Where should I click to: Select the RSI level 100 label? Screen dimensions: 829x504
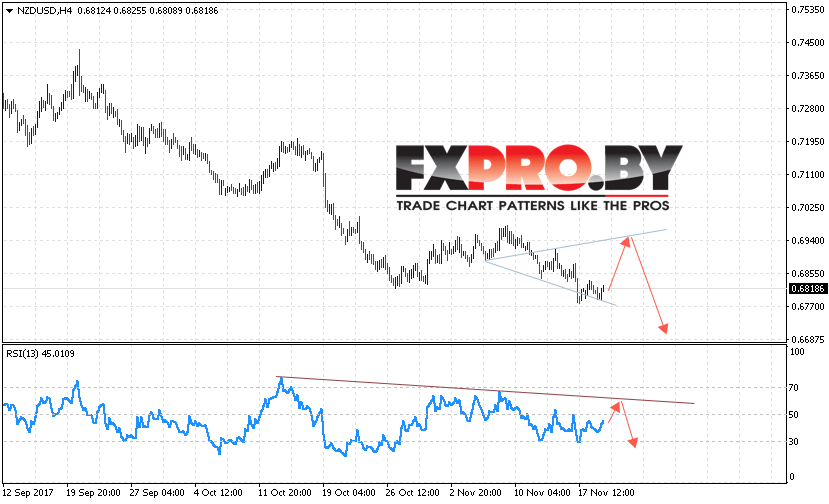(x=797, y=352)
